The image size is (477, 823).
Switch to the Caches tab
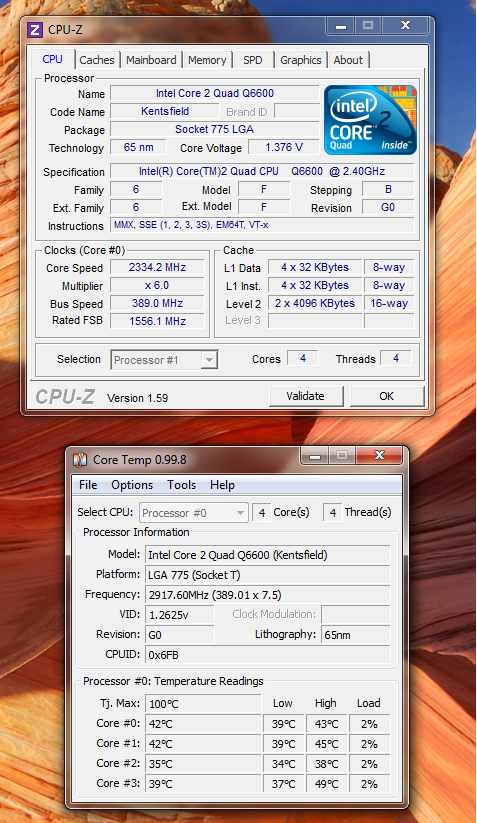pyautogui.click(x=97, y=60)
